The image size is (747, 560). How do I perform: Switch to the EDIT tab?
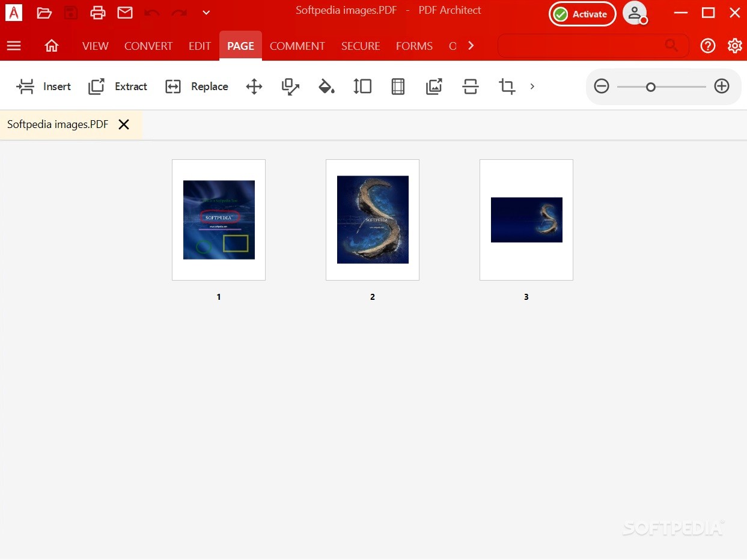tap(200, 46)
